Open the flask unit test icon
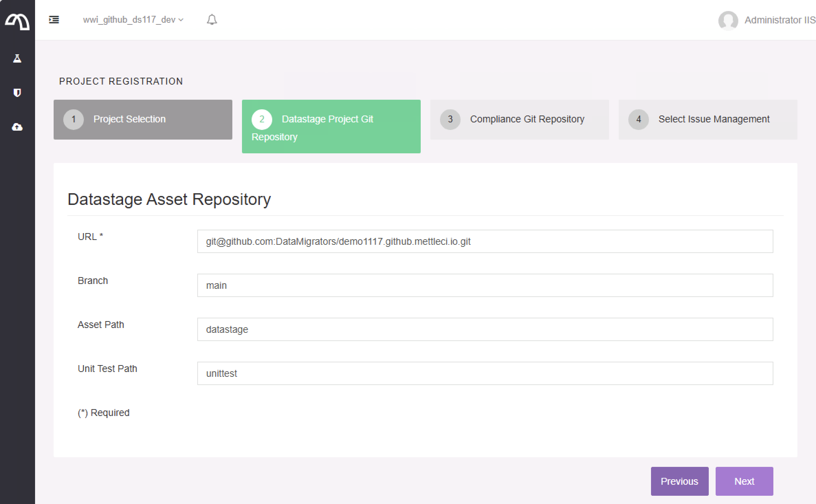The image size is (816, 504). point(17,58)
